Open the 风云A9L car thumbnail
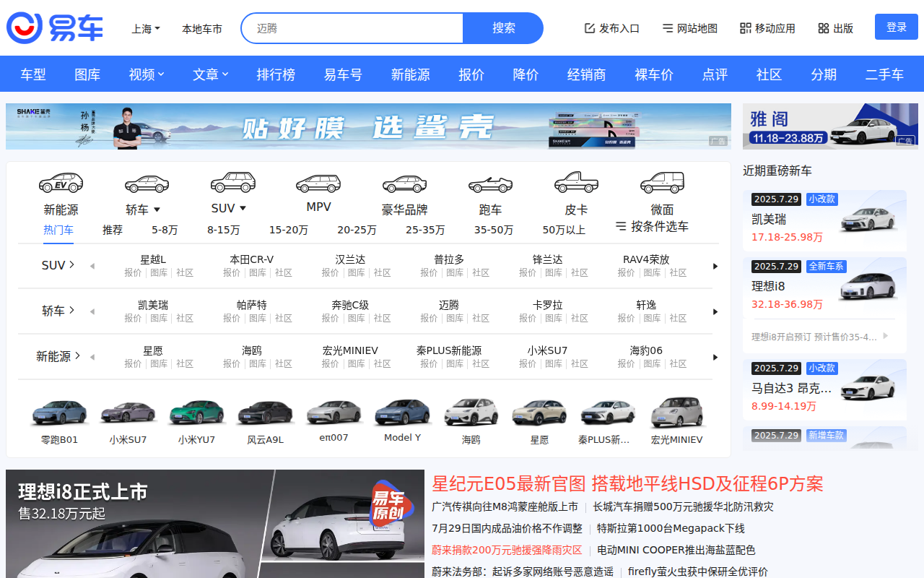Screen dimensions: 924x578 coord(266,413)
